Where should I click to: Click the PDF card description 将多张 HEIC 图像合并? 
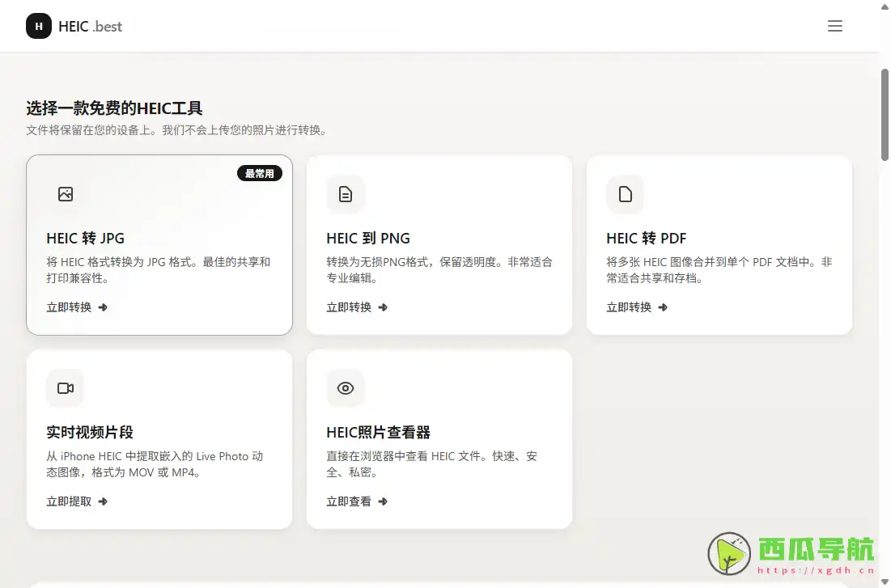pos(719,270)
